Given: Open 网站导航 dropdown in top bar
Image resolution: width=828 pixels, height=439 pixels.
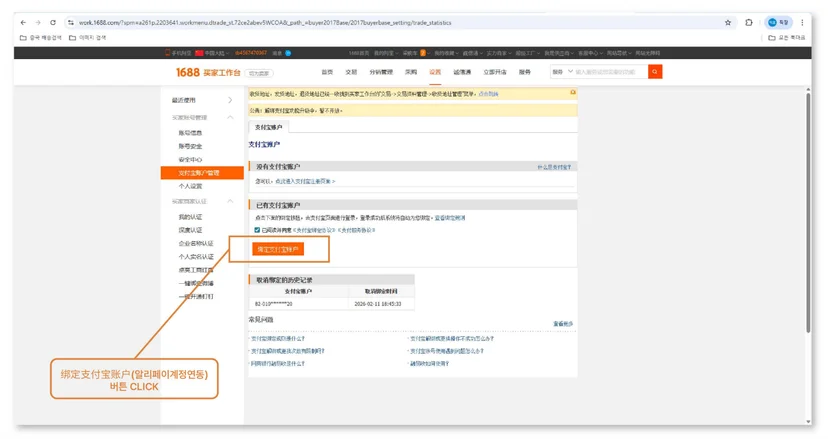Looking at the screenshot, I should (618, 53).
